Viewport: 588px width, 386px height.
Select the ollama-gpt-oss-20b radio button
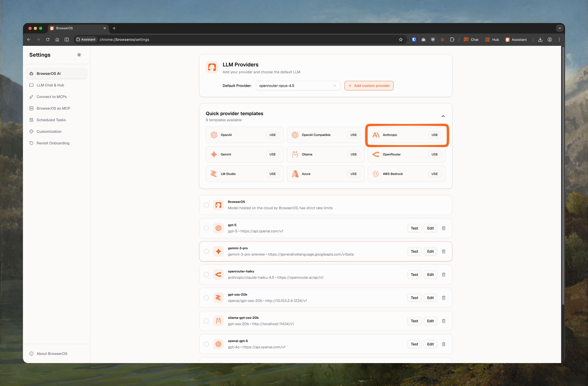click(206, 321)
